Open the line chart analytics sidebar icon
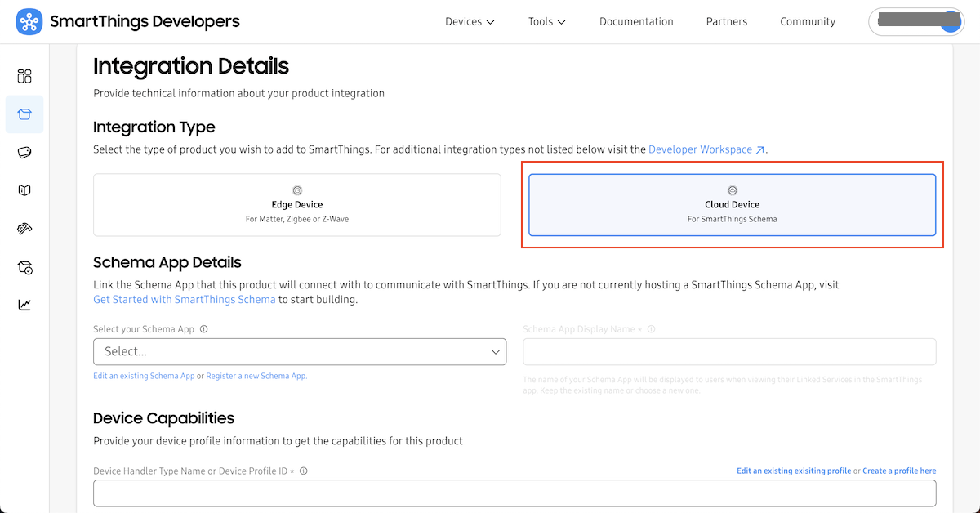Image resolution: width=980 pixels, height=513 pixels. [24, 305]
